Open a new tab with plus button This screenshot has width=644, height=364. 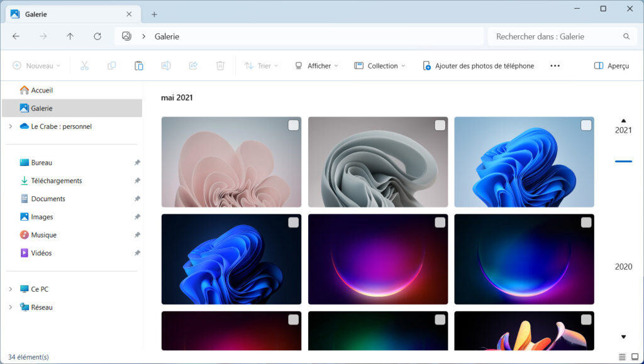click(x=154, y=14)
